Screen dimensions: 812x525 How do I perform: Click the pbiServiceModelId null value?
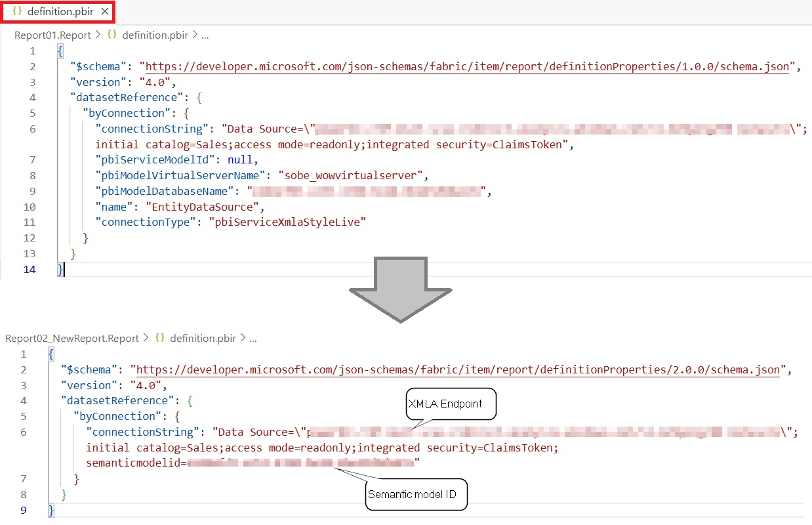pyautogui.click(x=243, y=159)
